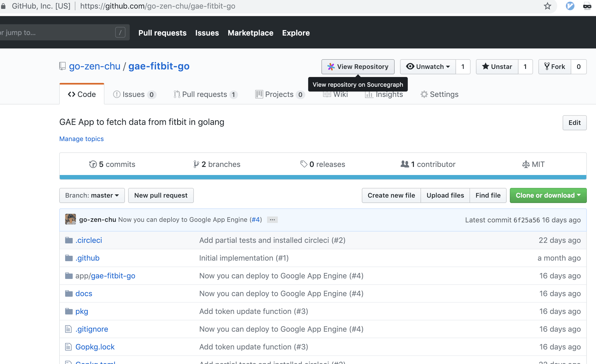Click the incognito mask icon
The image size is (596, 364).
(x=587, y=6)
